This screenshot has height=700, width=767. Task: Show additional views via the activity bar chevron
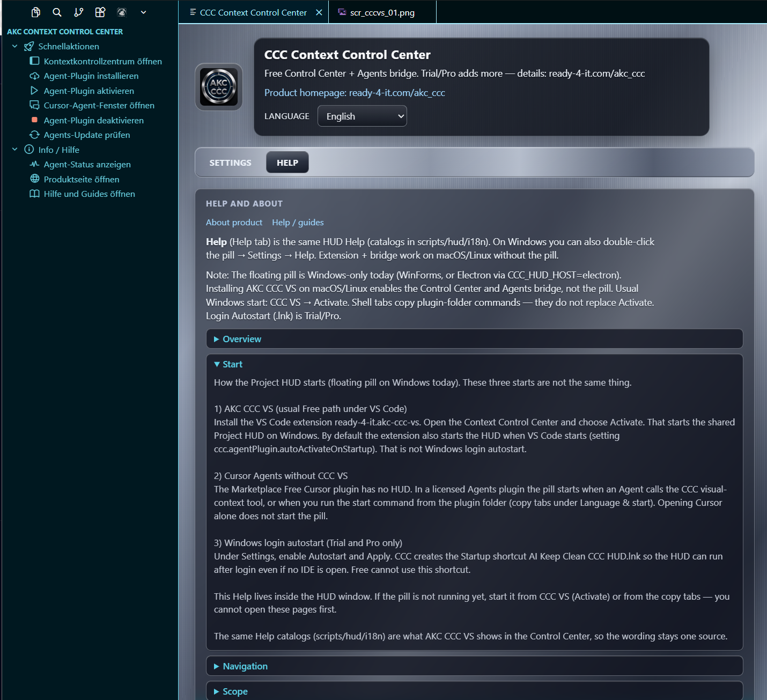point(143,12)
